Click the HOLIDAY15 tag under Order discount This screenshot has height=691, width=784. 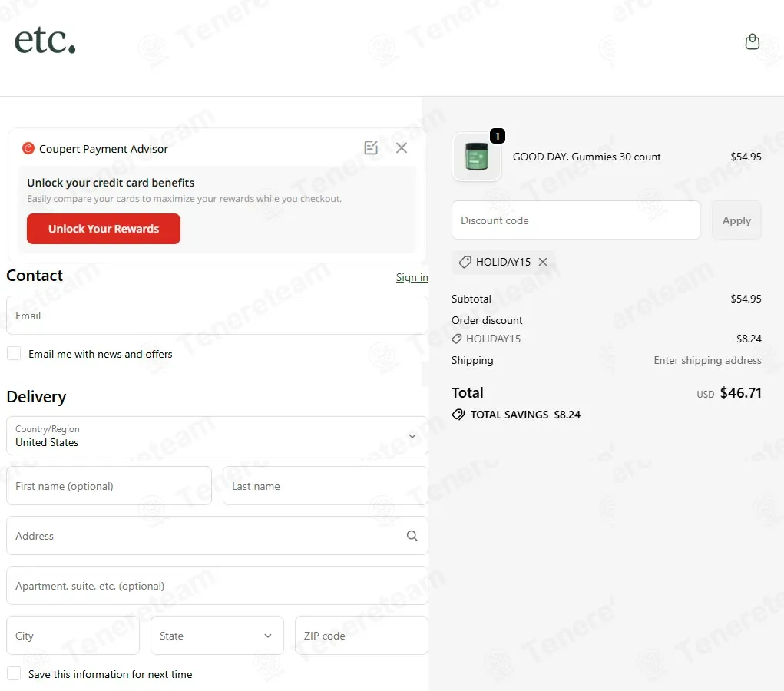(487, 339)
